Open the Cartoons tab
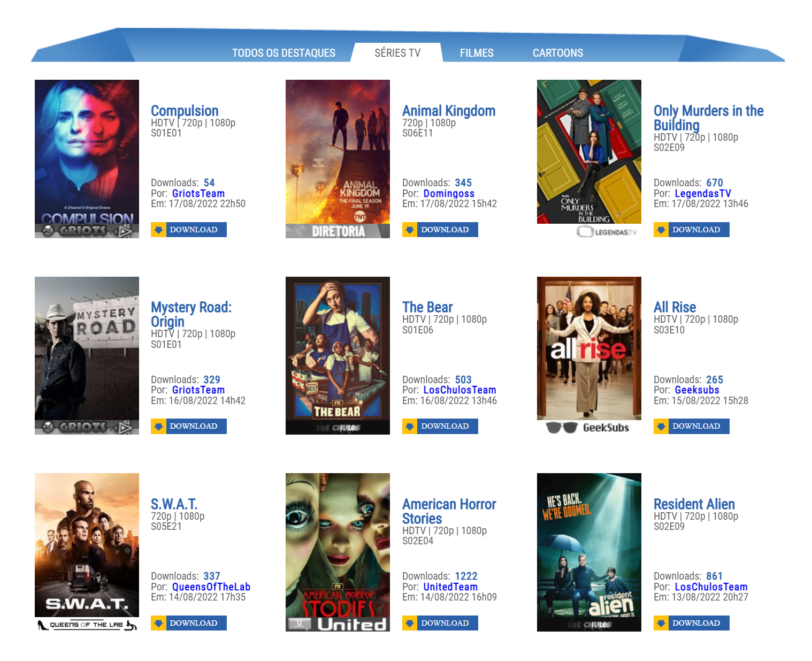812x661 pixels. 558,53
